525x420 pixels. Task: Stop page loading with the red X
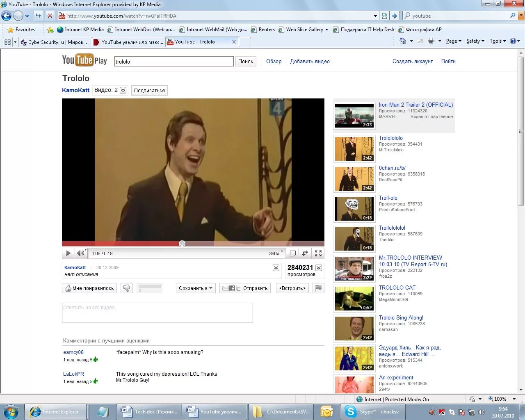(50, 16)
